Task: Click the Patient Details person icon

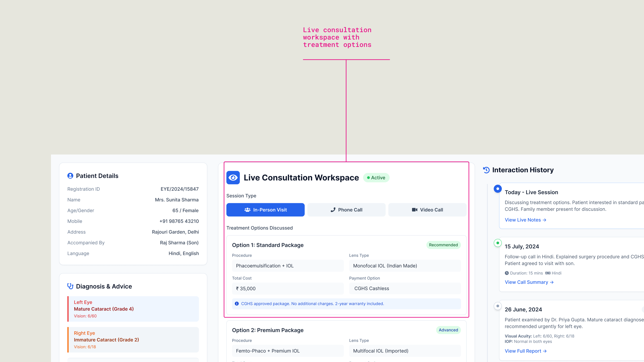Action: tap(70, 176)
